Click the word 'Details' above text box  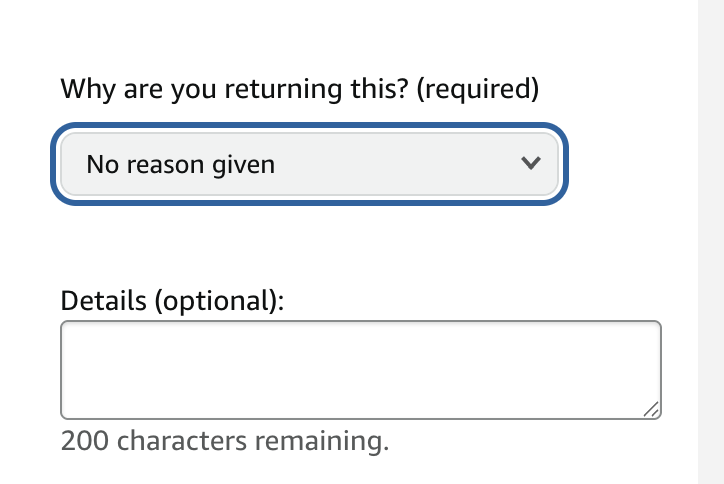(103, 301)
